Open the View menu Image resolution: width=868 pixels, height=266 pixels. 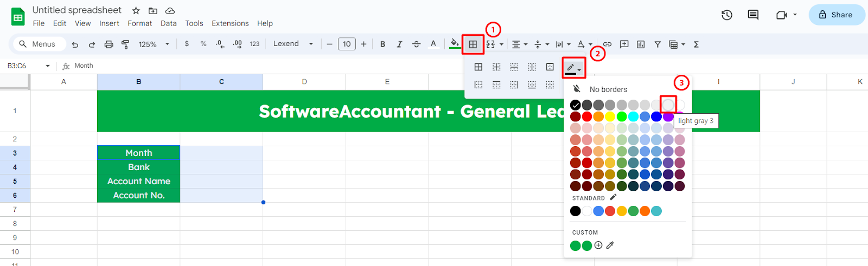(x=83, y=23)
